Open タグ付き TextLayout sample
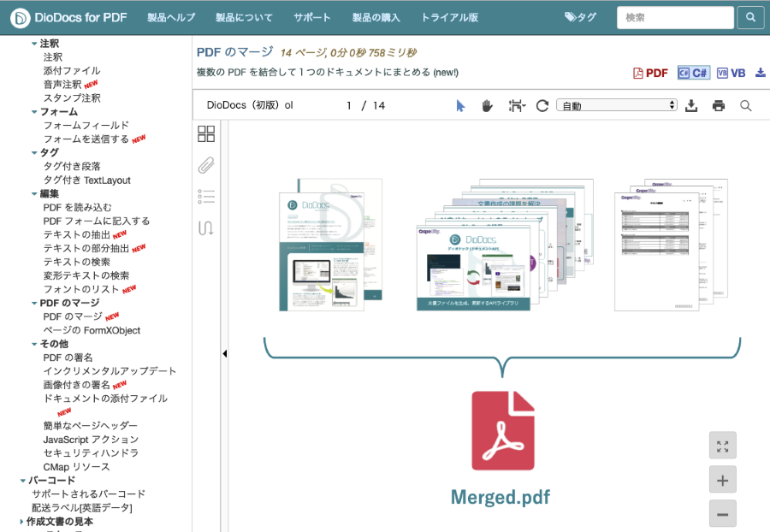Image resolution: width=770 pixels, height=532 pixels. click(87, 180)
